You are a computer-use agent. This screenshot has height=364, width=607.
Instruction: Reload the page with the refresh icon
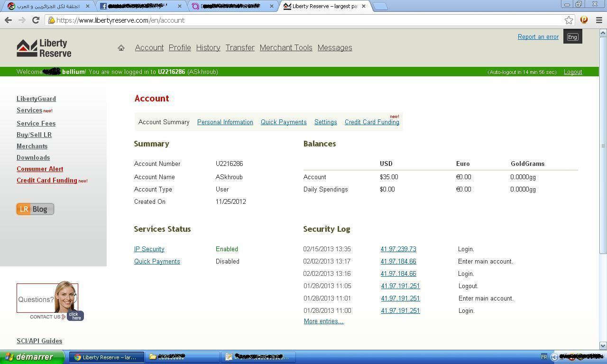coord(36,20)
